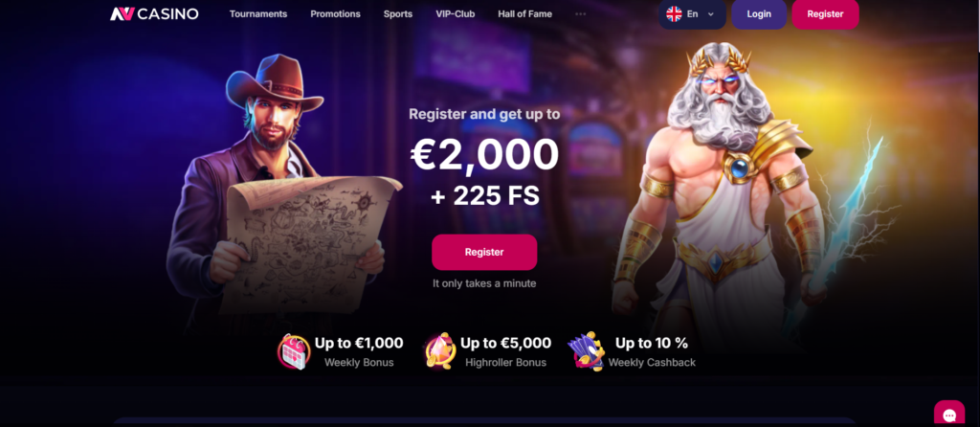The width and height of the screenshot is (980, 427).
Task: Go to the Promotions page
Action: [x=336, y=13]
